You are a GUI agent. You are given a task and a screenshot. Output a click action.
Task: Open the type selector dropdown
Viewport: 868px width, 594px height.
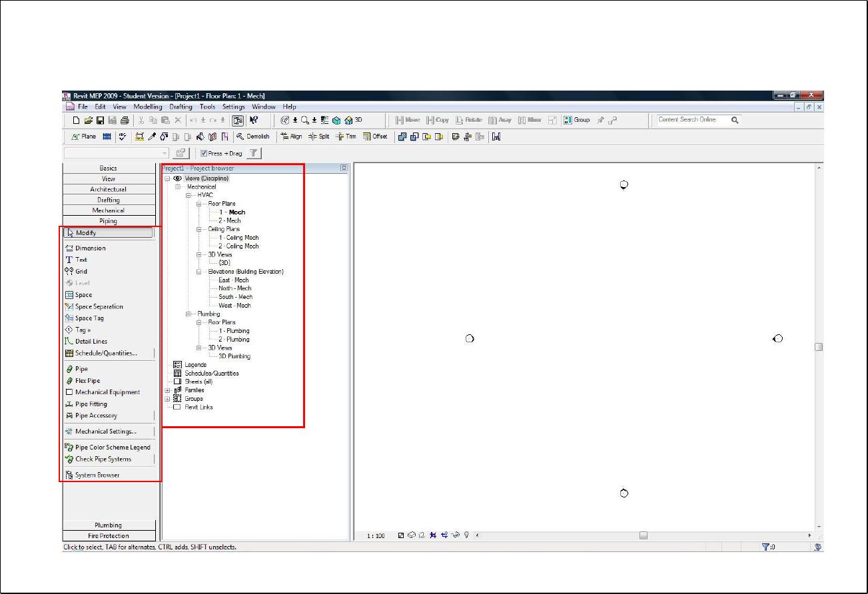(165, 153)
